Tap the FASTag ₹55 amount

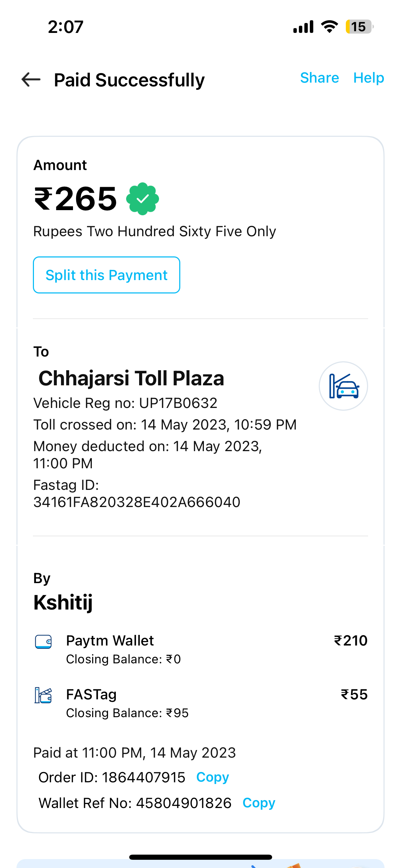coord(354,695)
